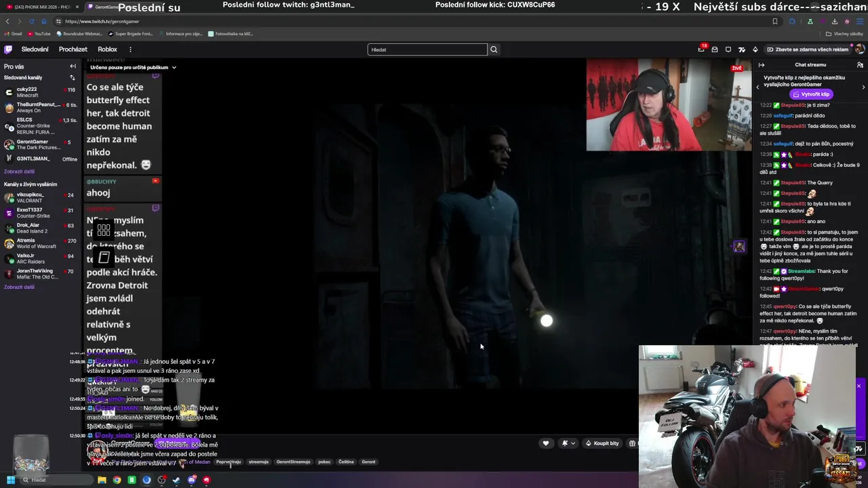Open Super Brigade Font bookmark
This screenshot has width=868, height=488.
click(x=130, y=34)
